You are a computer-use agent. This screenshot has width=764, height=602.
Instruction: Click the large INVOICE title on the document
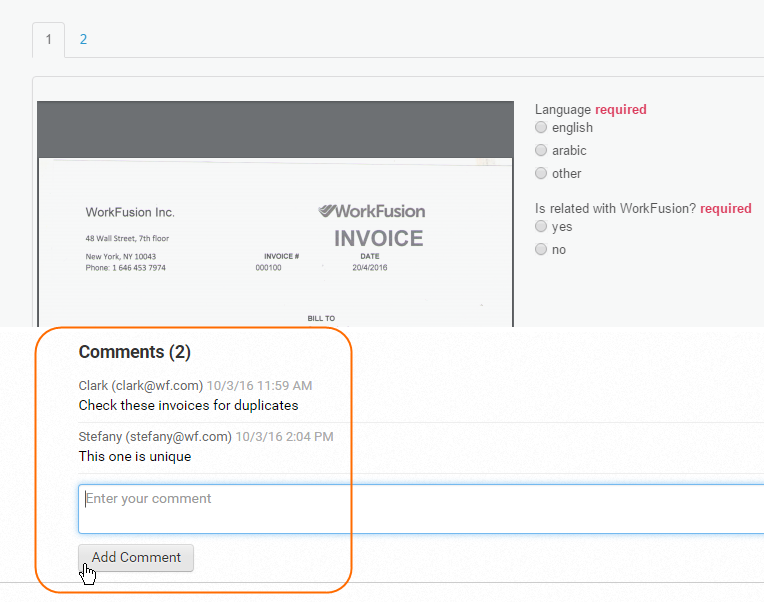379,239
